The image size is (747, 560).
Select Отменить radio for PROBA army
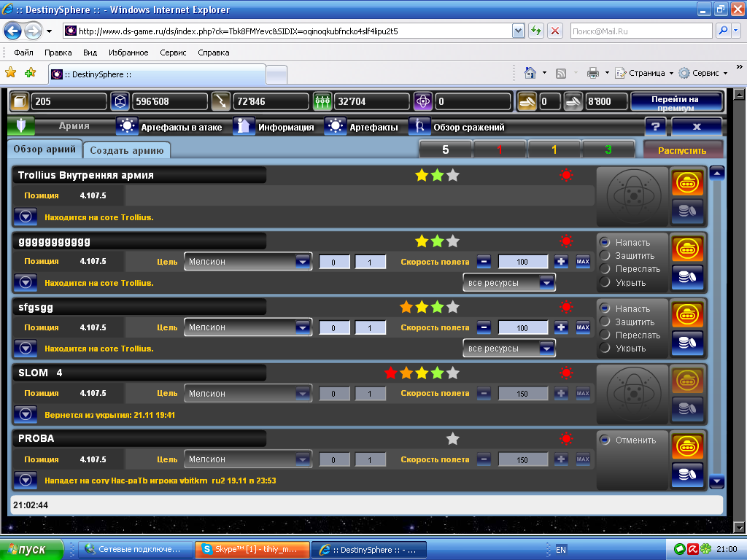coord(605,440)
